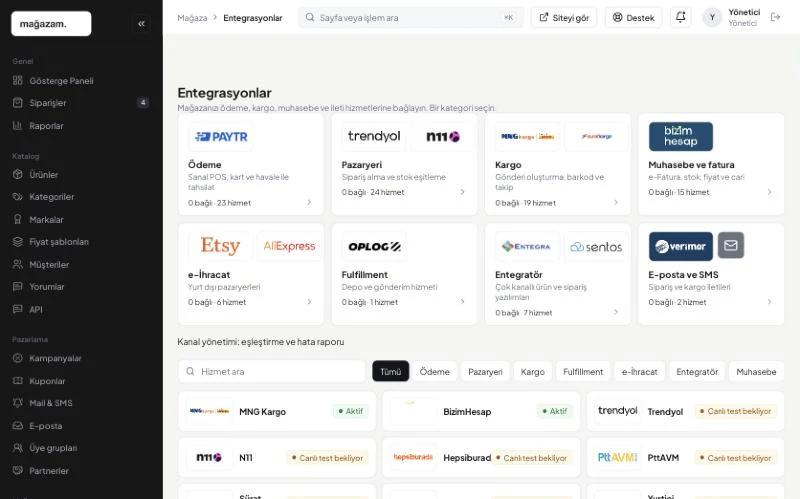This screenshot has width=800, height=499.
Task: Expand the Entegratör card chevron
Action: coord(616,312)
